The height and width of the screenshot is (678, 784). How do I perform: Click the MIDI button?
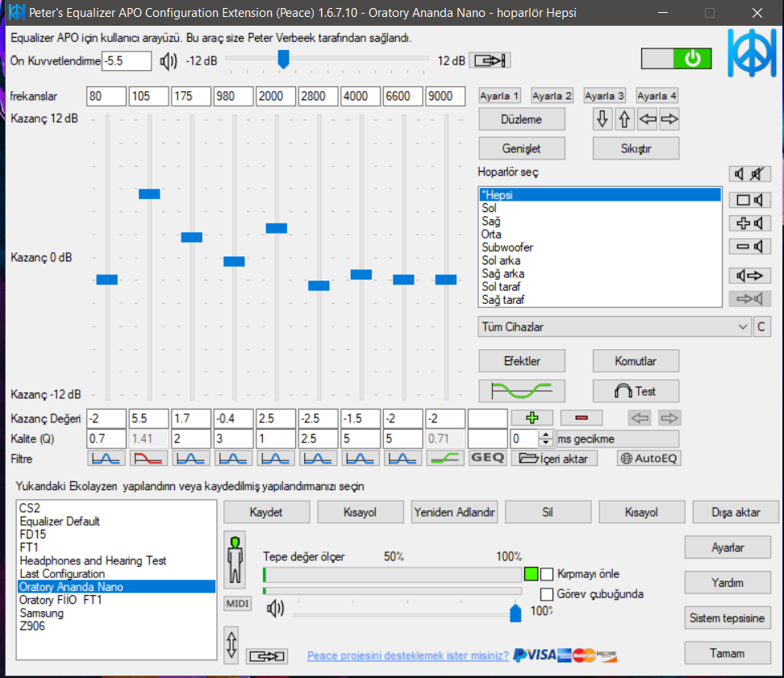coord(237,604)
